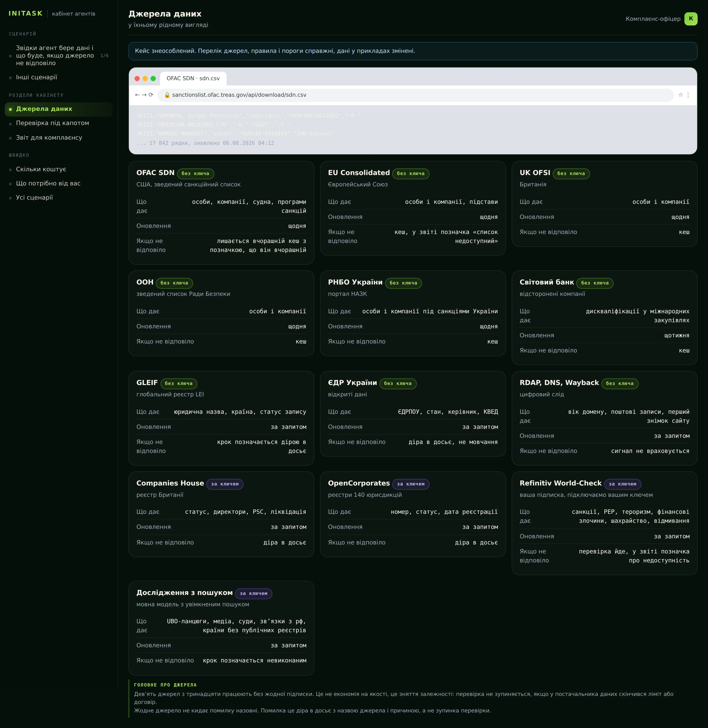
Task: Click the bookmark star in the address bar
Action: pyautogui.click(x=680, y=95)
